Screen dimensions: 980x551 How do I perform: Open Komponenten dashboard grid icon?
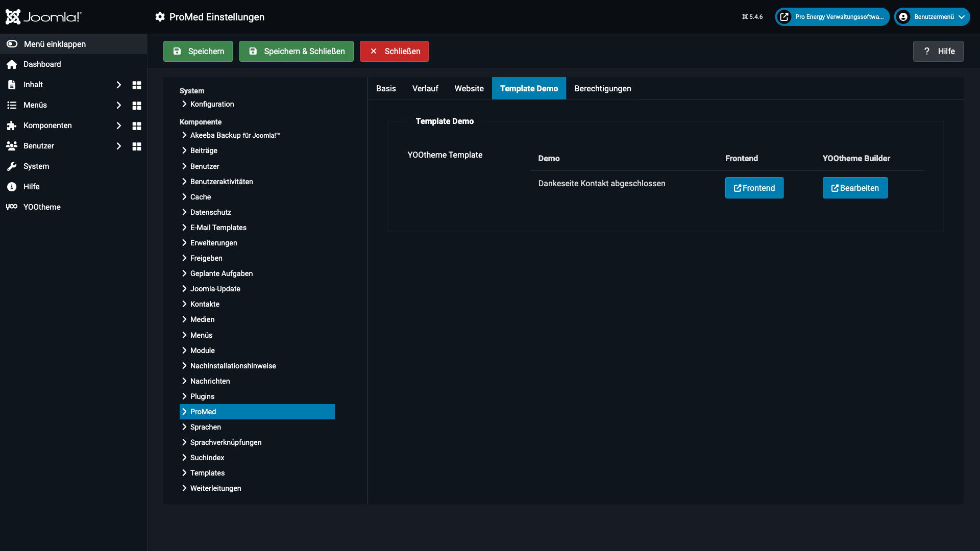(137, 126)
